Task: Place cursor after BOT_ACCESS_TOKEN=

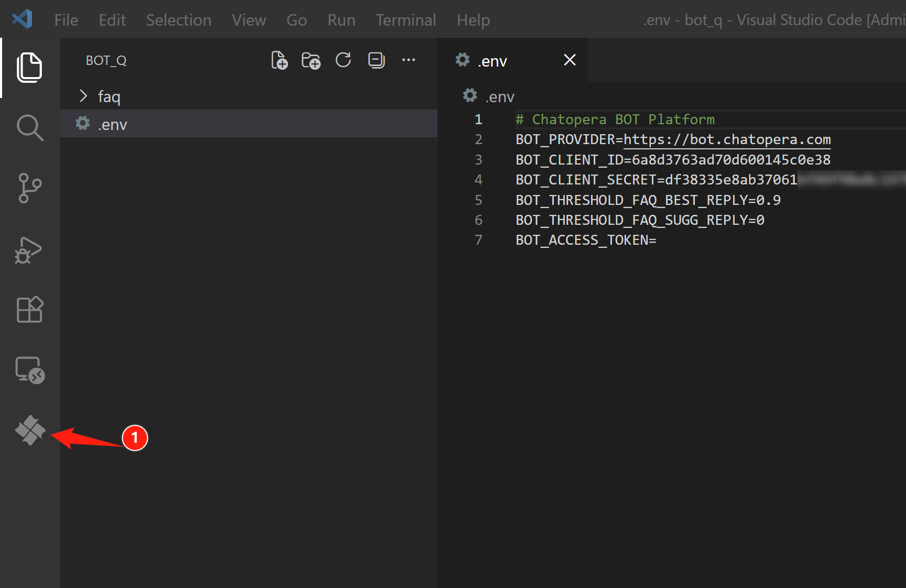Action: (x=657, y=240)
